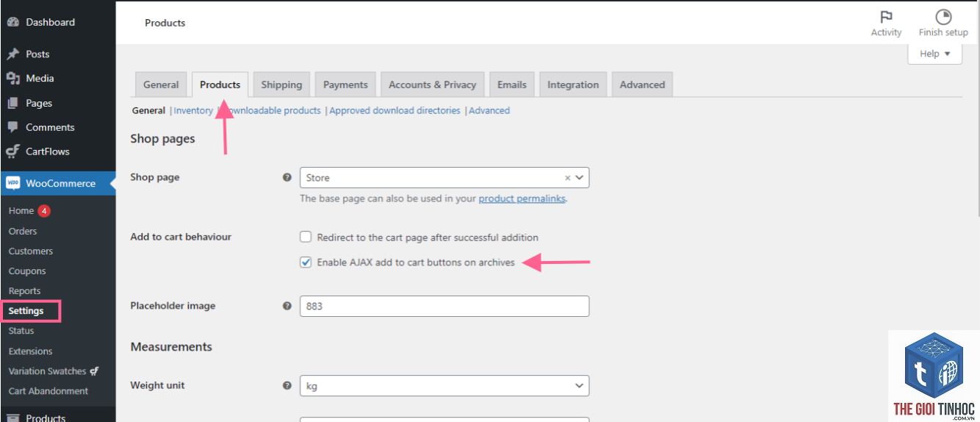Click the Products archive icon in sidebar
Screen dimensions: 980x422
point(12,418)
